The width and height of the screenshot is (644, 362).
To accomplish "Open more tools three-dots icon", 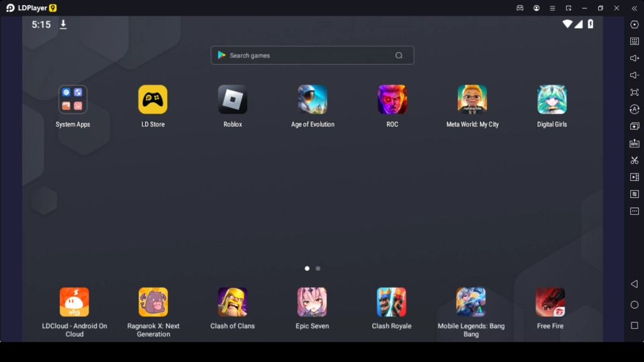I will click(635, 211).
